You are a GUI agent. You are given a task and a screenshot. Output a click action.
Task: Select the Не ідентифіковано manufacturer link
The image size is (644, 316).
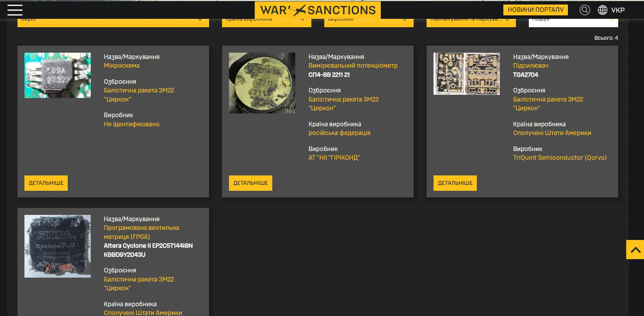pos(132,124)
